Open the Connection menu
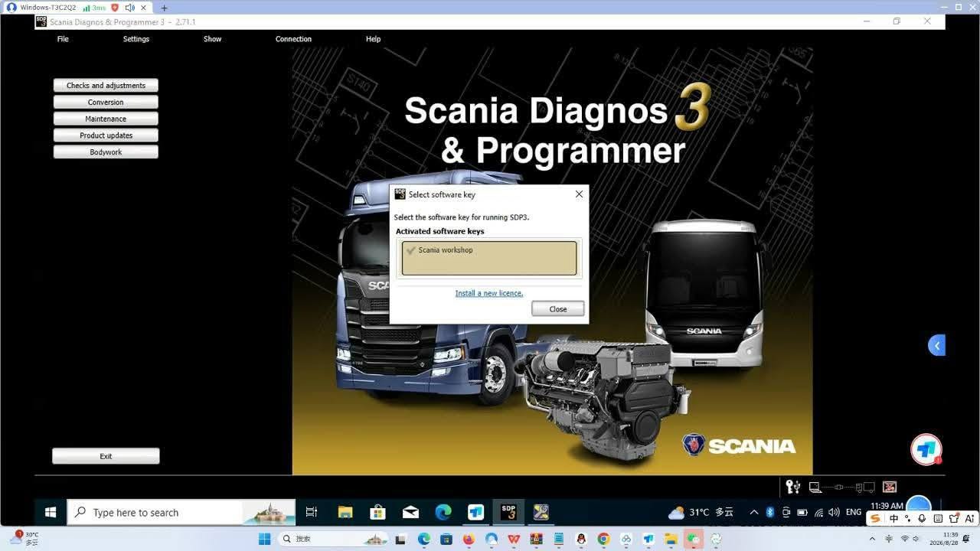This screenshot has width=980, height=551. 293,39
